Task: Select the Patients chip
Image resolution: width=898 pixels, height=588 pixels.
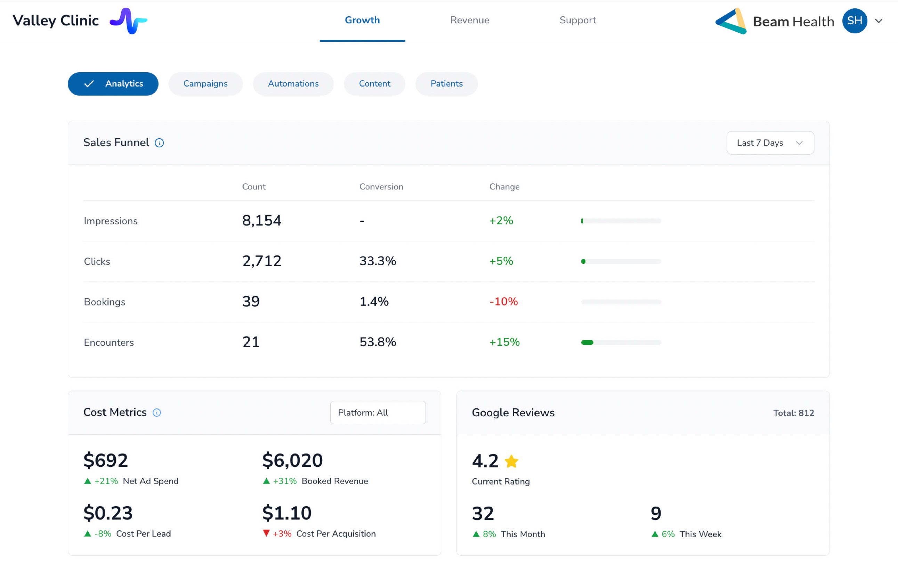Action: pyautogui.click(x=446, y=84)
